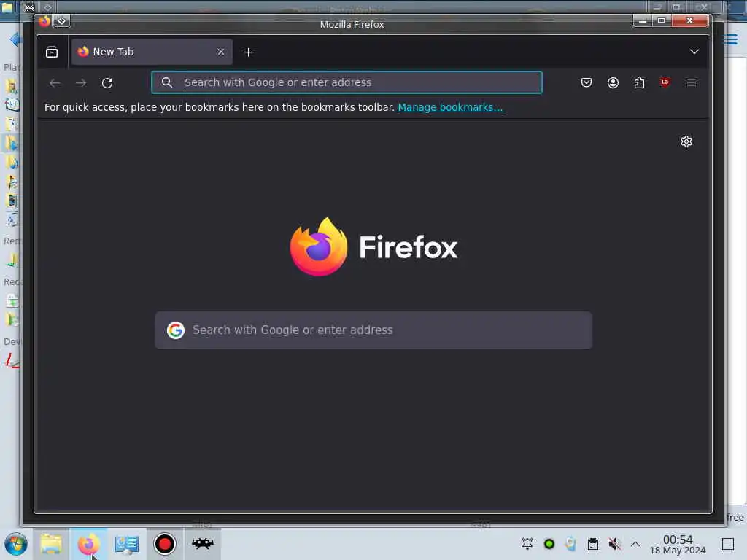Click the center Google search box

[373, 330]
